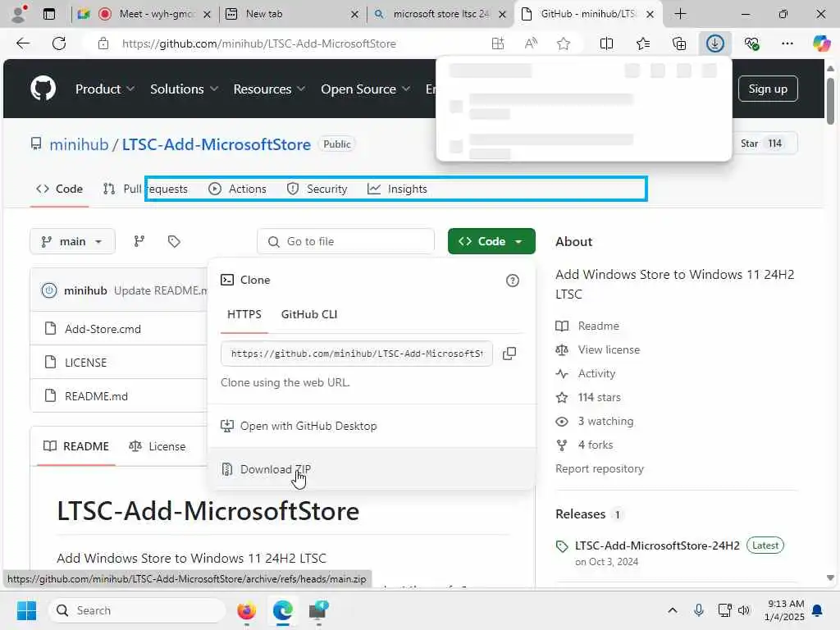Open favorites list icon in toolbar
Viewport: 840px width, 630px height.
pos(643,43)
